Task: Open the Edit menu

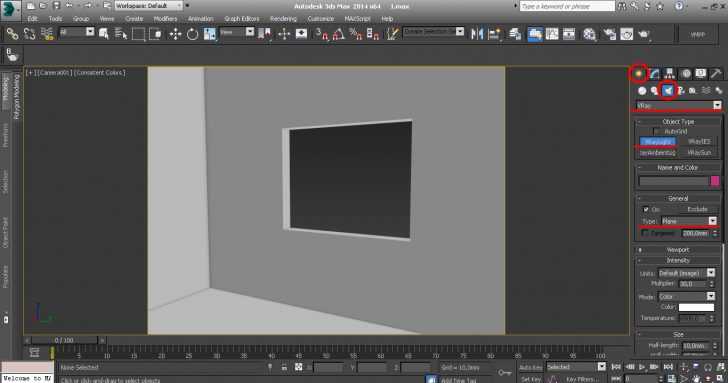Action: click(x=32, y=19)
